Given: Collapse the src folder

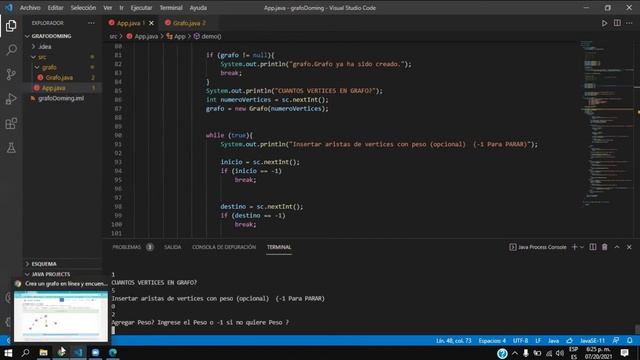Looking at the screenshot, I should coord(42,57).
